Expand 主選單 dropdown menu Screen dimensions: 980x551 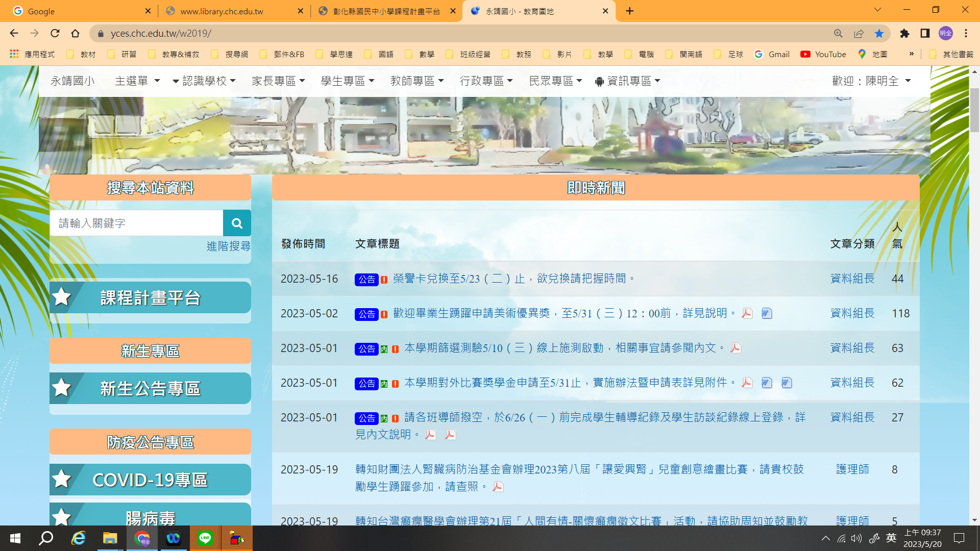coord(137,81)
